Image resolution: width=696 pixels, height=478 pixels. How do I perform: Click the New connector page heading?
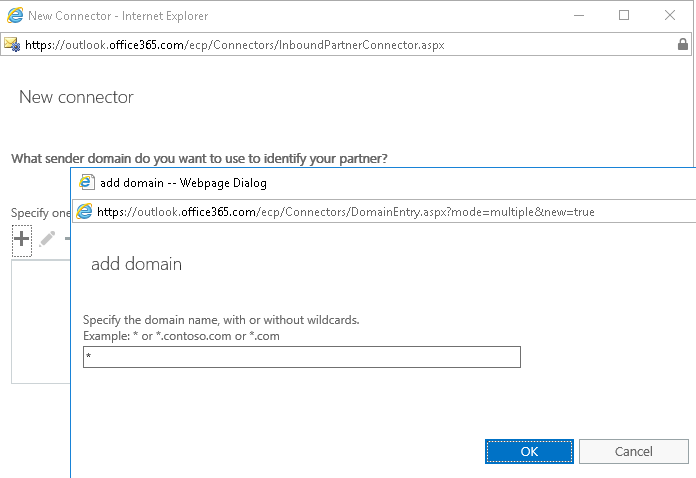76,97
